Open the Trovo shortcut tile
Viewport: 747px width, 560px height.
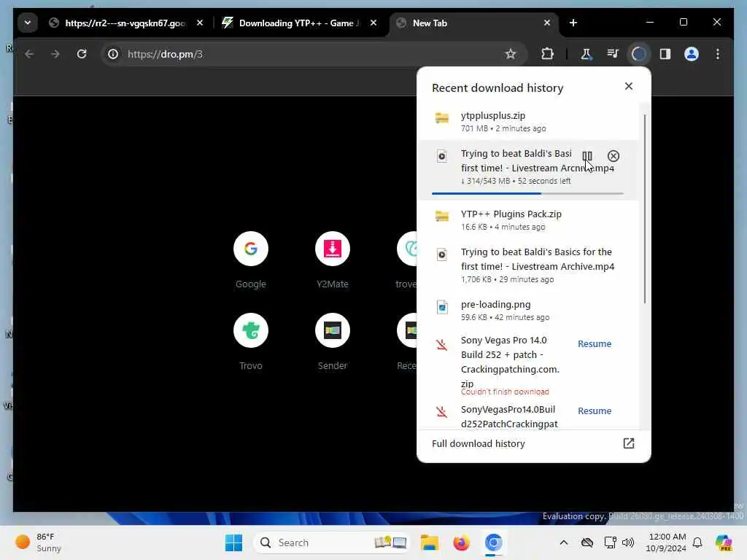[x=251, y=342]
